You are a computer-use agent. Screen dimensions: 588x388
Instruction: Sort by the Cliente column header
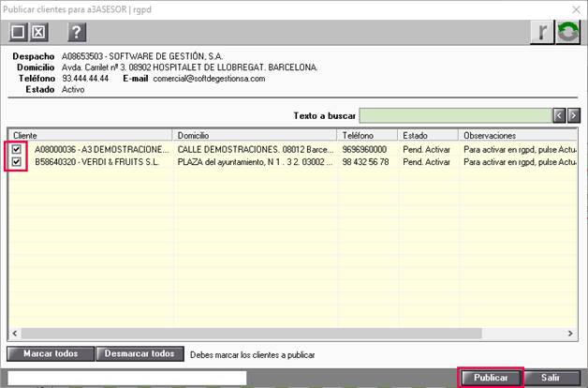(90, 136)
